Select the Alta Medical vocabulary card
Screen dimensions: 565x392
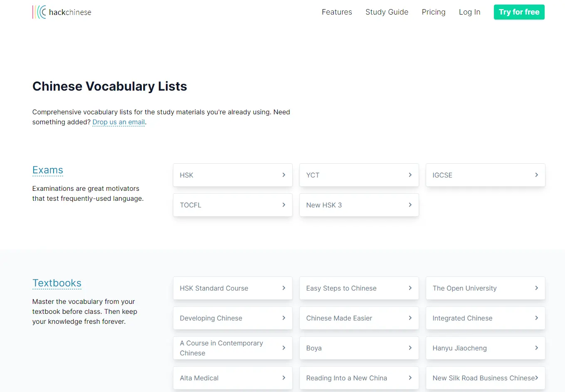(x=232, y=378)
